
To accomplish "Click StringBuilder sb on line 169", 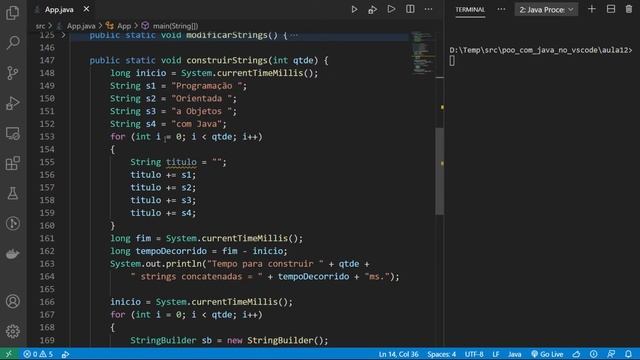I will click(x=171, y=340).
